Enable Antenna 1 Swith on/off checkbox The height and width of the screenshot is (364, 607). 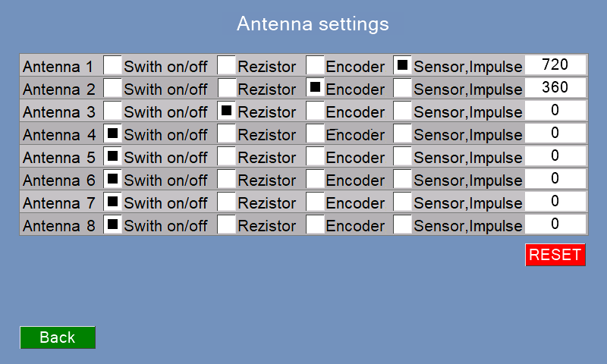pos(112,65)
